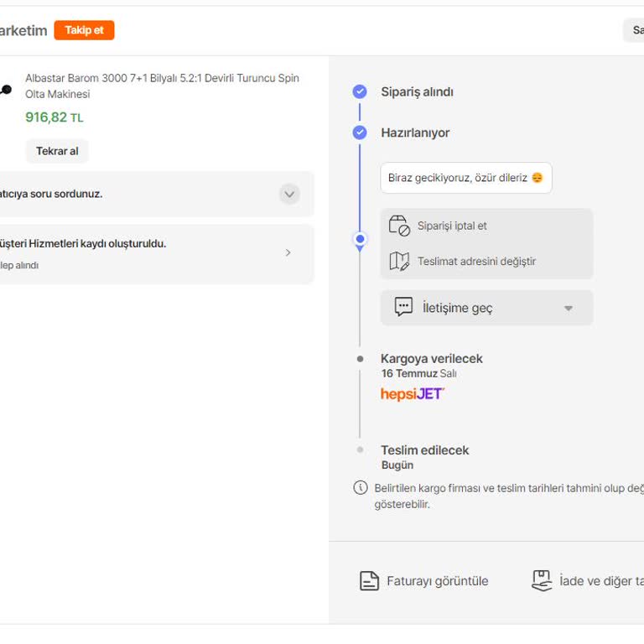Click the Tekrar al button
Image resolution: width=644 pixels, height=644 pixels.
tap(57, 151)
